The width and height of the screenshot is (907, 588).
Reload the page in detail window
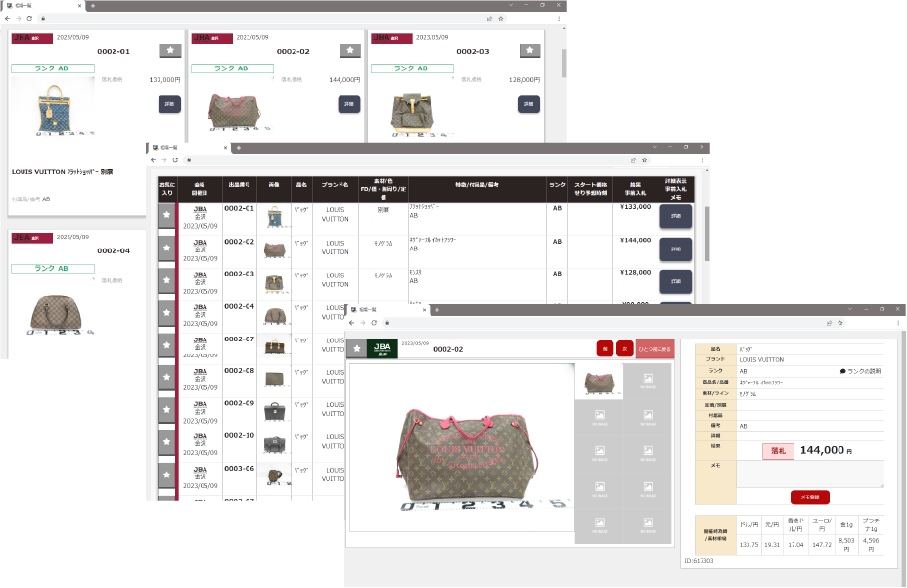[x=374, y=323]
